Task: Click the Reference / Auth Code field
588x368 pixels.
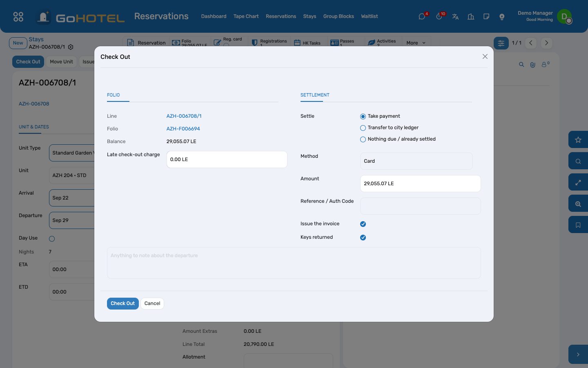Action: click(420, 206)
